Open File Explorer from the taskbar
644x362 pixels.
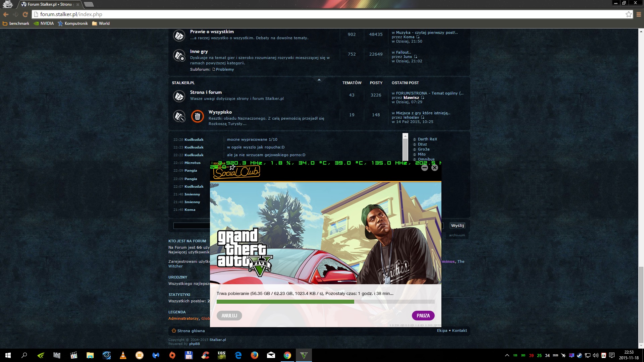pos(90,355)
